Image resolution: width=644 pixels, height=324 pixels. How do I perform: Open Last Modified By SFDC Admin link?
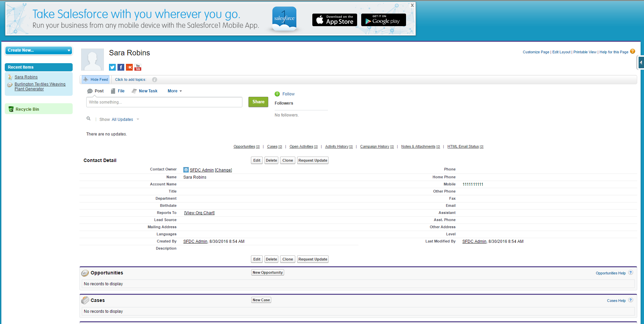474,241
